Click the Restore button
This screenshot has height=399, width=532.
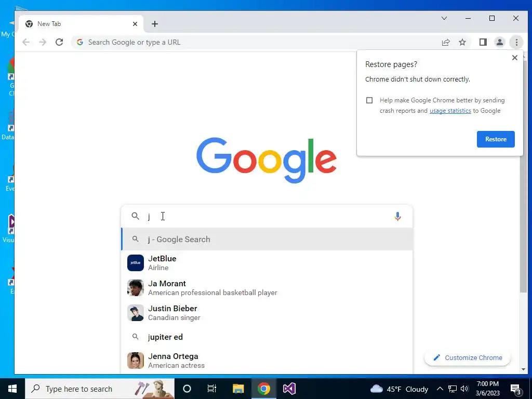click(496, 139)
